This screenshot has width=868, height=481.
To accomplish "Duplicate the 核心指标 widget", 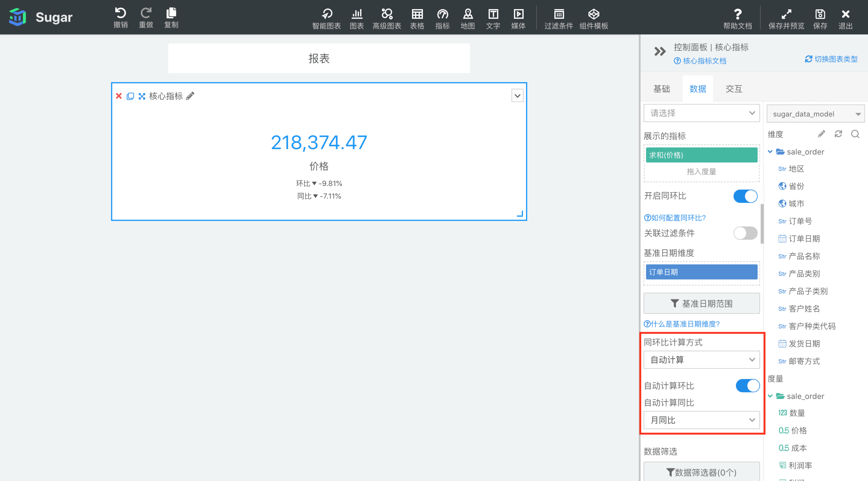I will click(x=130, y=96).
